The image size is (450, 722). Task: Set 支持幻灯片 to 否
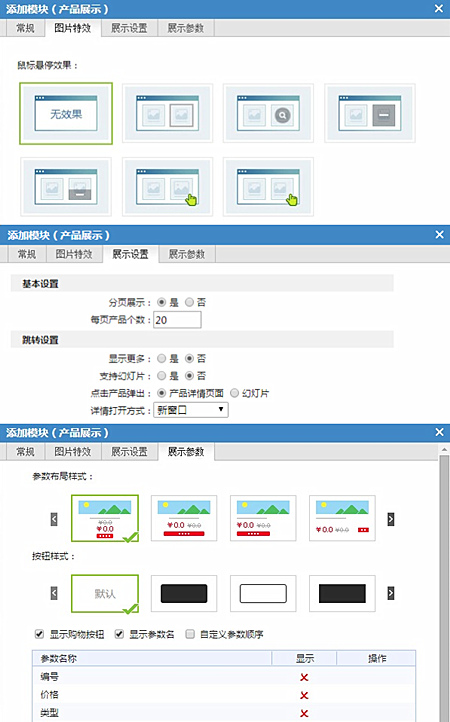point(189,376)
